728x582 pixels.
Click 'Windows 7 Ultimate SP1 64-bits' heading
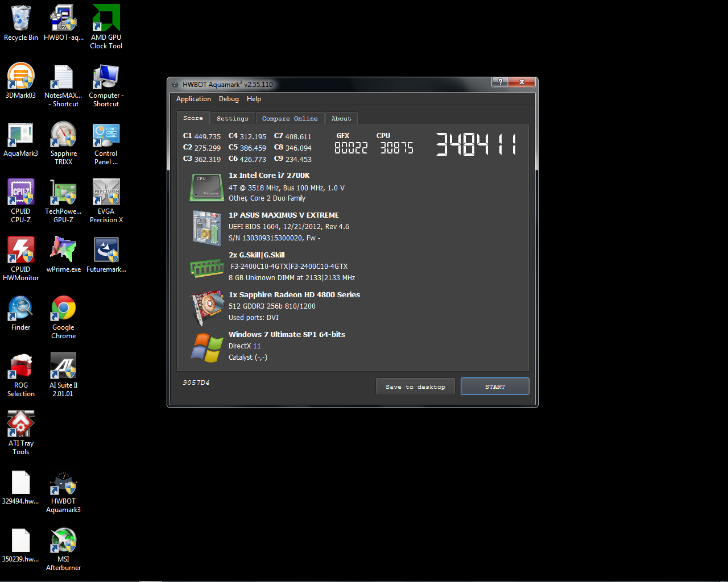(287, 335)
